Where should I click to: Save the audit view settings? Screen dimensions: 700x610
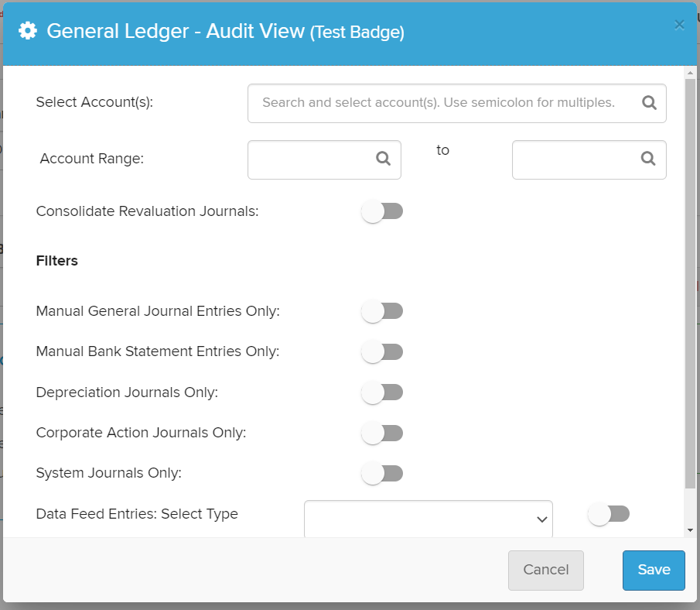coord(653,570)
